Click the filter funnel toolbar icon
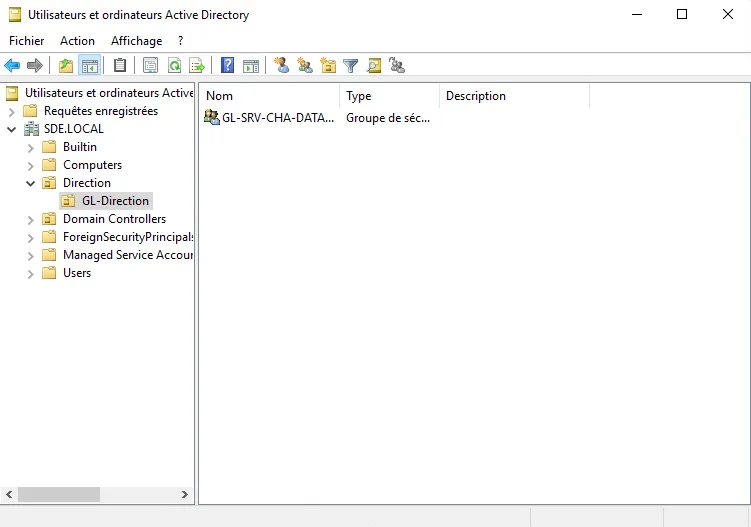The width and height of the screenshot is (751, 527). click(x=351, y=66)
